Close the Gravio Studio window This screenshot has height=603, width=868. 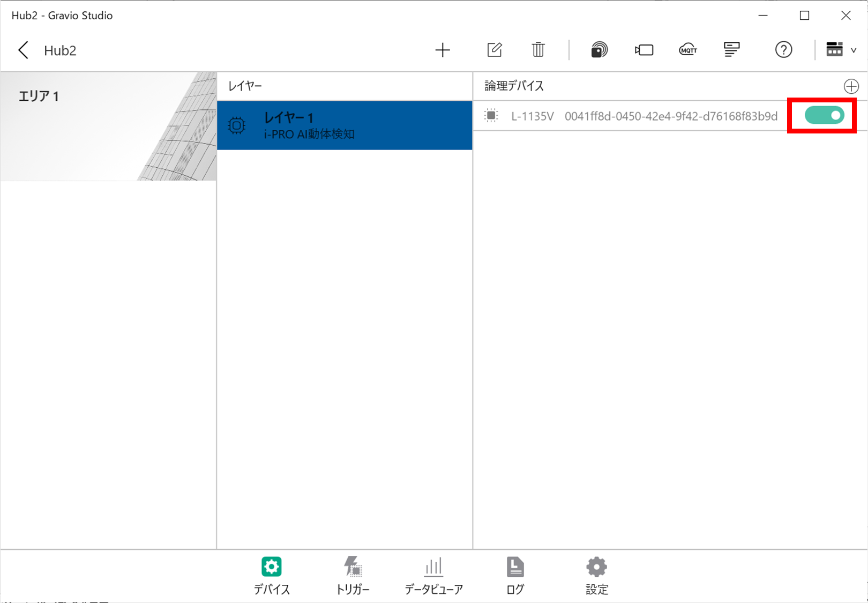tap(845, 16)
